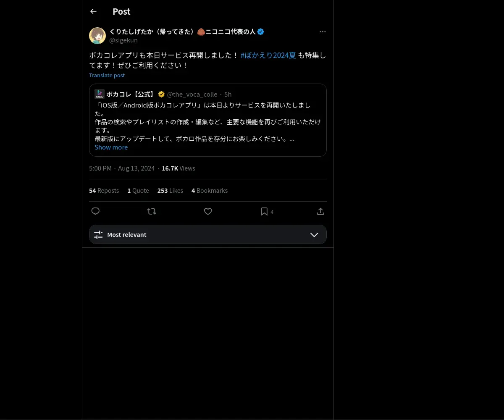The image size is (504, 420).
Task: Go back using the left arrow icon
Action: pyautogui.click(x=93, y=11)
